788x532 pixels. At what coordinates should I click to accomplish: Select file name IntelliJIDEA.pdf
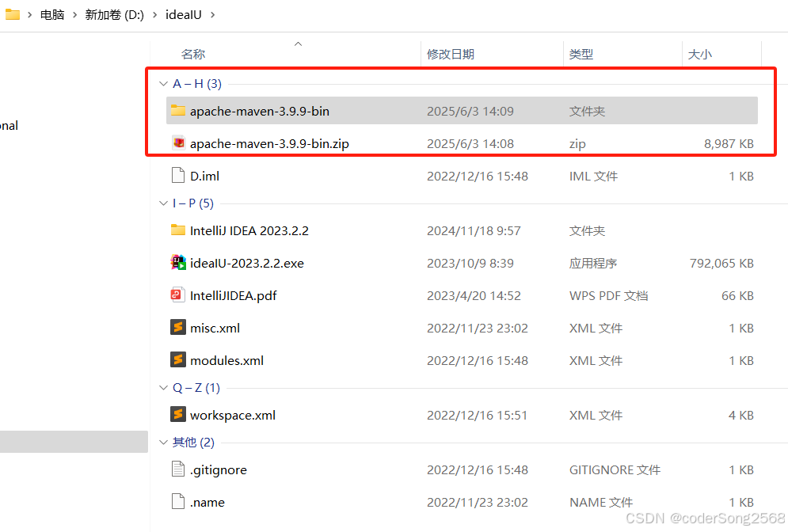[233, 296]
